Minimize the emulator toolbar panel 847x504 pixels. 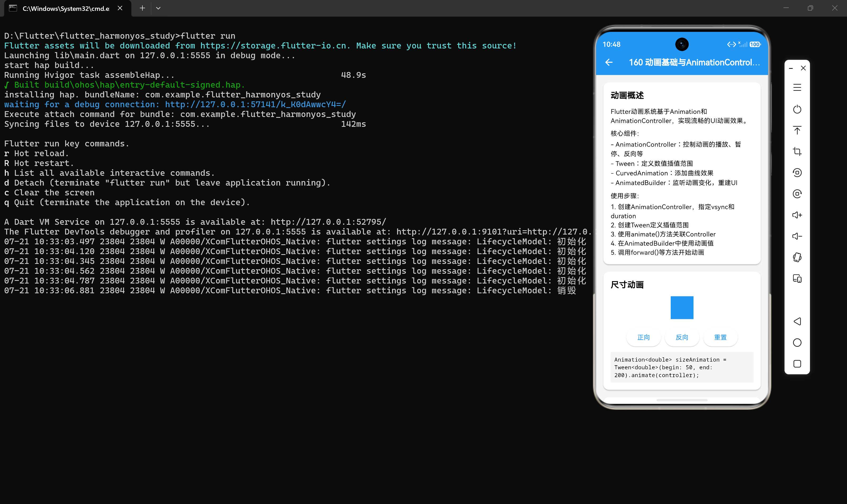pyautogui.click(x=791, y=68)
